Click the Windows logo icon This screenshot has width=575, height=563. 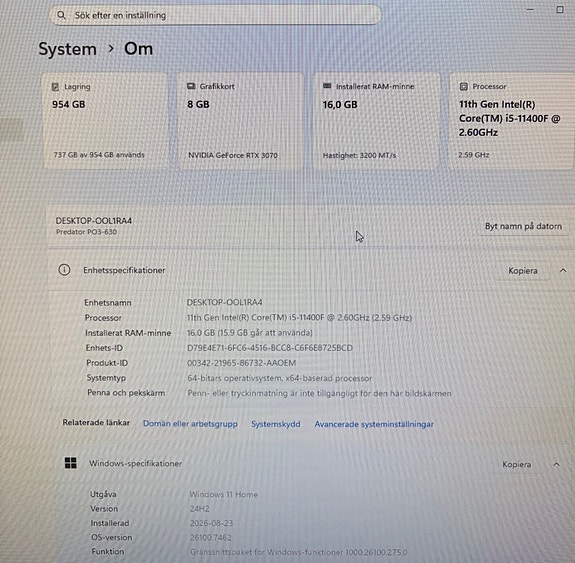(x=70, y=463)
